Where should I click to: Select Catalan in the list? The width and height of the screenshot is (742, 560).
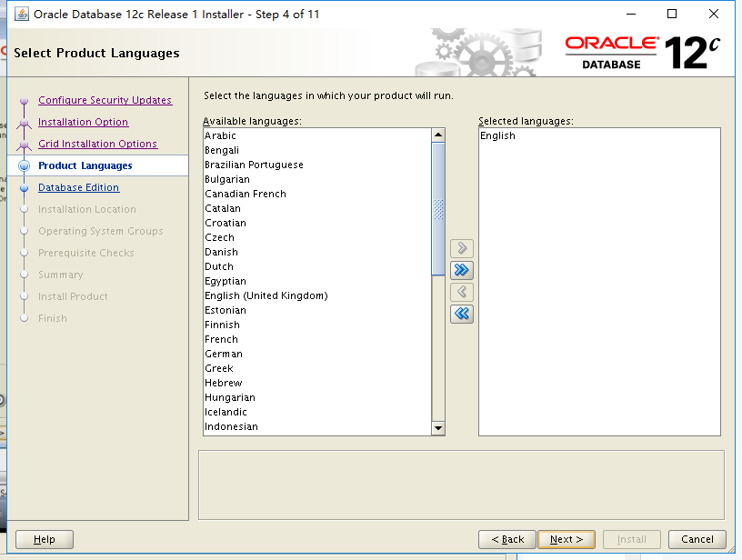click(x=317, y=208)
